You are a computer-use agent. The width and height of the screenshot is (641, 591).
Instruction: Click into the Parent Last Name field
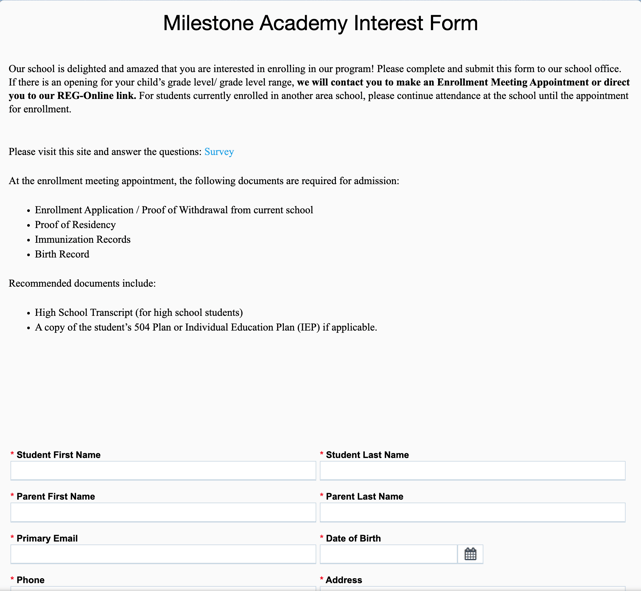tap(472, 512)
